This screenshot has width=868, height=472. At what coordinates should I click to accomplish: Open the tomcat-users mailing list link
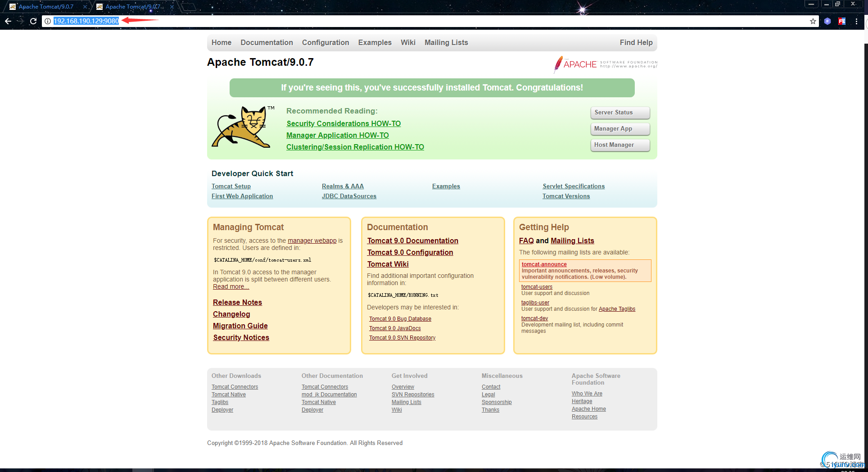[537, 287]
